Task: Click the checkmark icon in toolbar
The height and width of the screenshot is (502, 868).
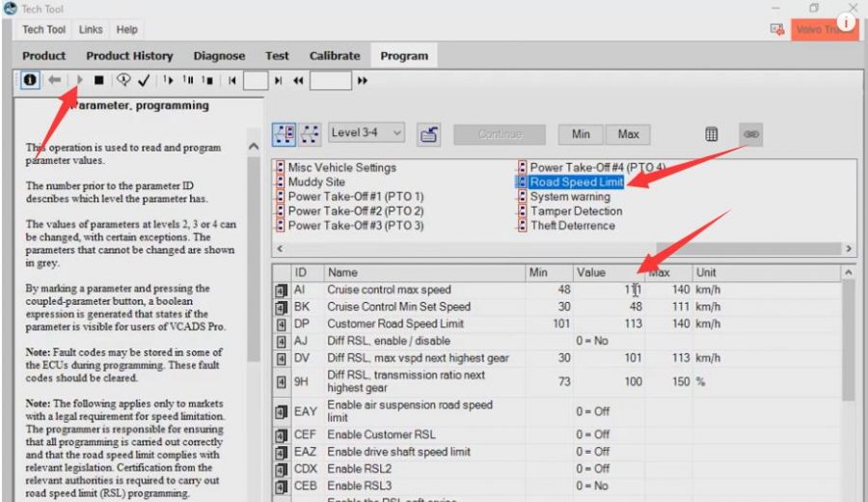Action: (144, 80)
